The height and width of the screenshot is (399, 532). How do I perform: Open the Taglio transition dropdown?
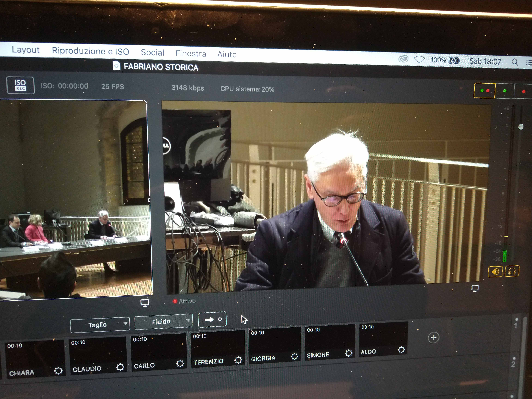point(100,325)
